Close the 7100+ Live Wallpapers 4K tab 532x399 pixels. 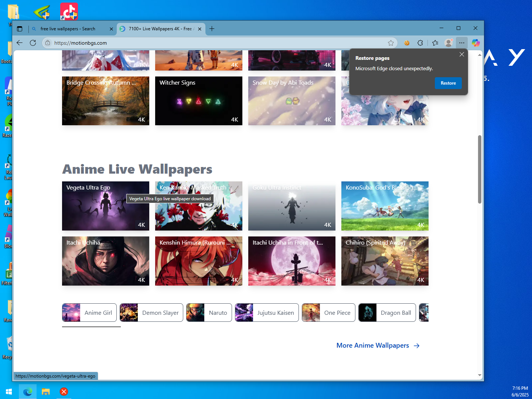[199, 29]
